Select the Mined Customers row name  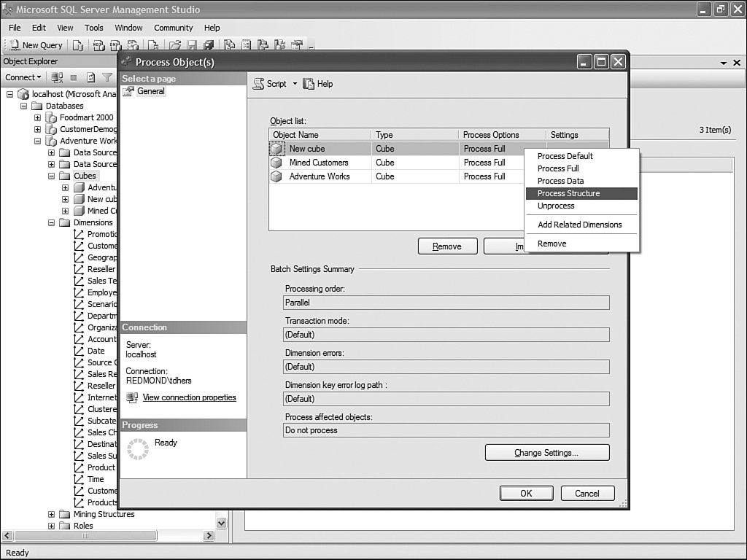coord(319,163)
